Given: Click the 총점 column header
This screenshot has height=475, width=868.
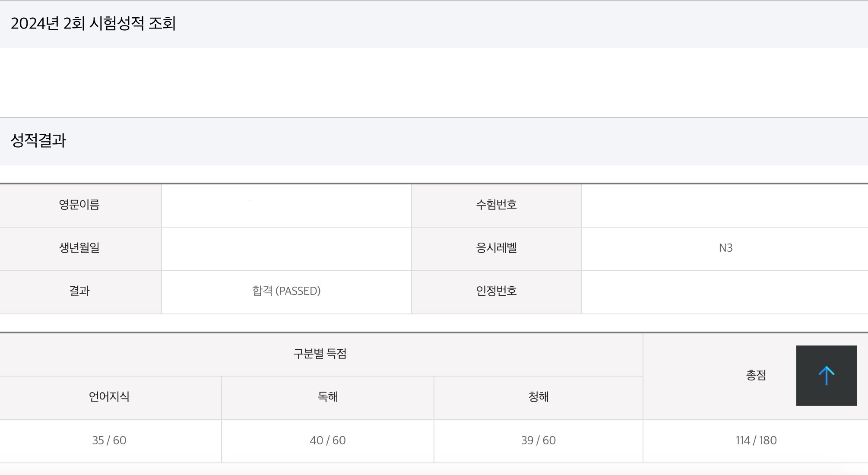Looking at the screenshot, I should (x=756, y=375).
